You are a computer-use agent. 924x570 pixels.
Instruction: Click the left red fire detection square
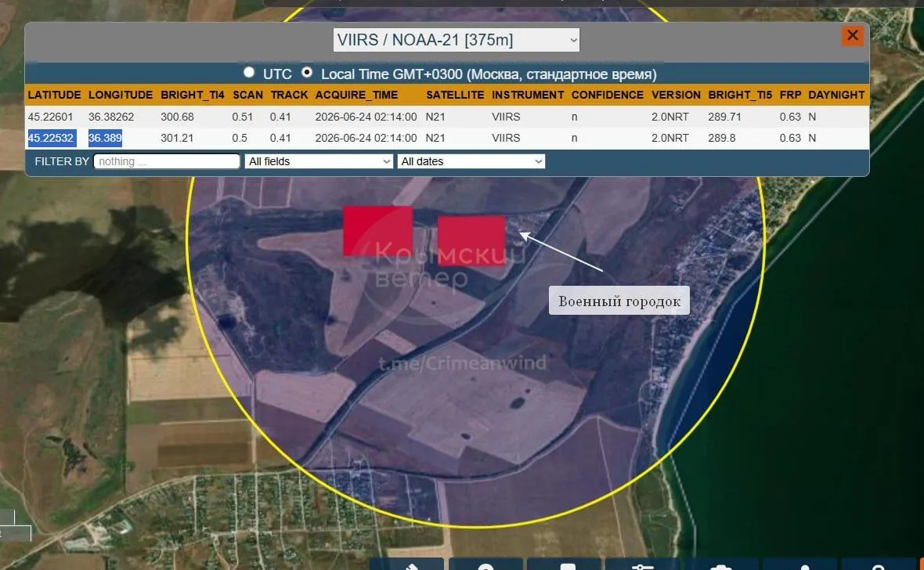tap(377, 230)
